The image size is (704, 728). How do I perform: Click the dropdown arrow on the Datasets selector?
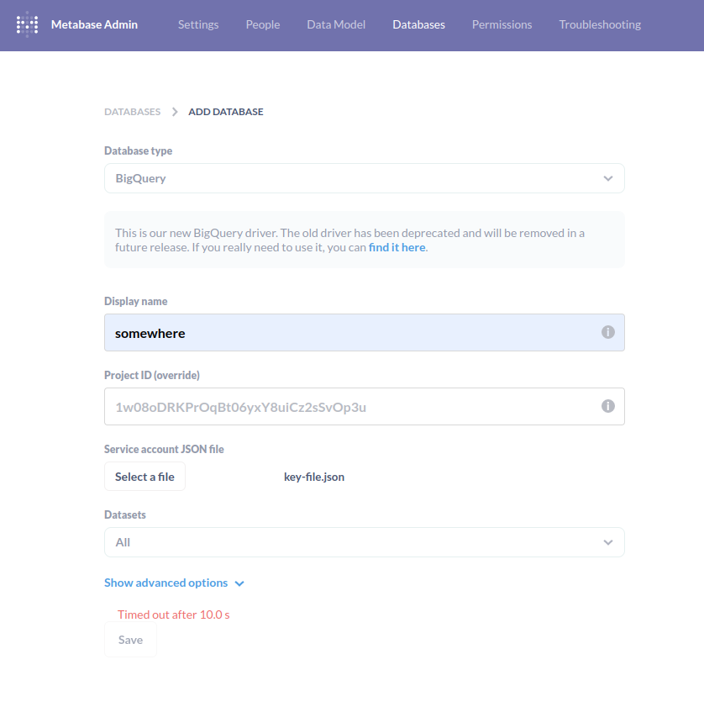[x=607, y=542]
